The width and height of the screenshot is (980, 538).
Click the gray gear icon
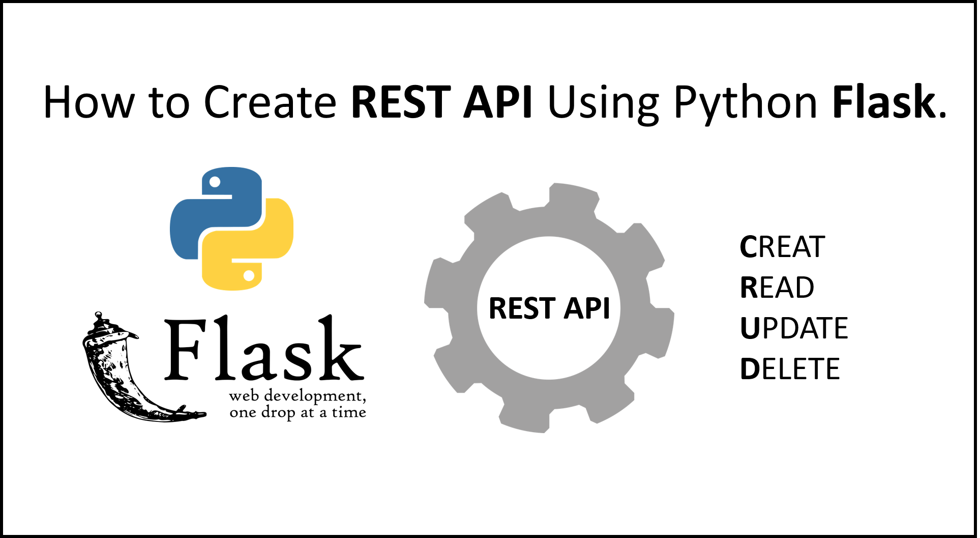(x=549, y=308)
